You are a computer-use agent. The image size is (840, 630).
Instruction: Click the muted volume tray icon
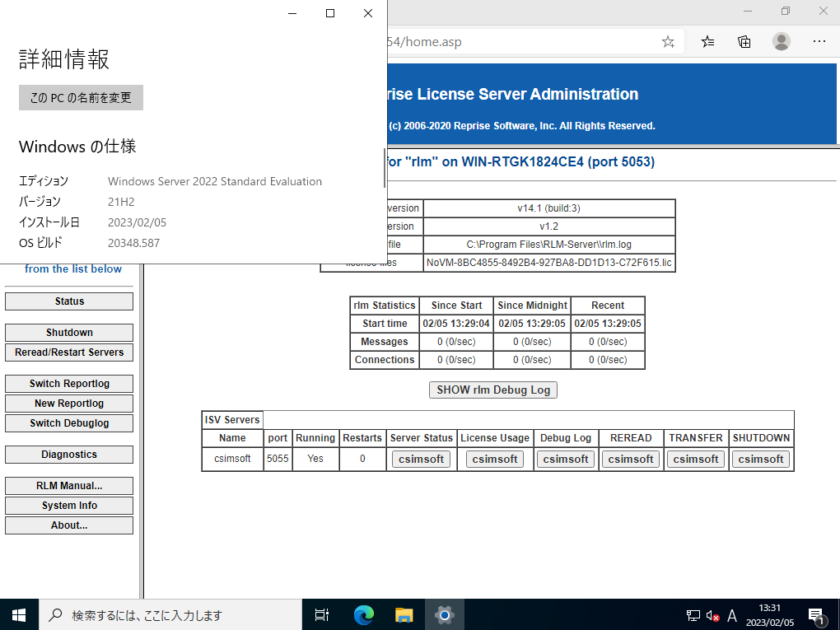pyautogui.click(x=713, y=615)
